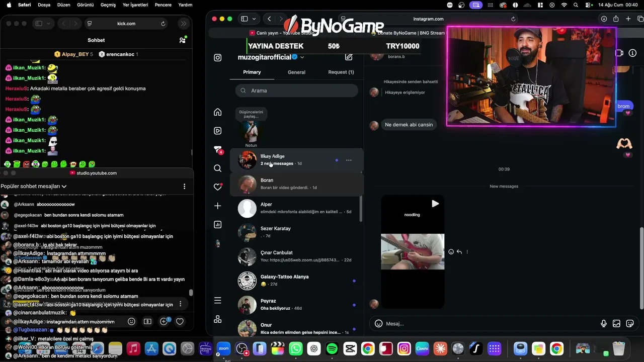Click the Arama search field
This screenshot has height=362, width=644.
point(296,90)
